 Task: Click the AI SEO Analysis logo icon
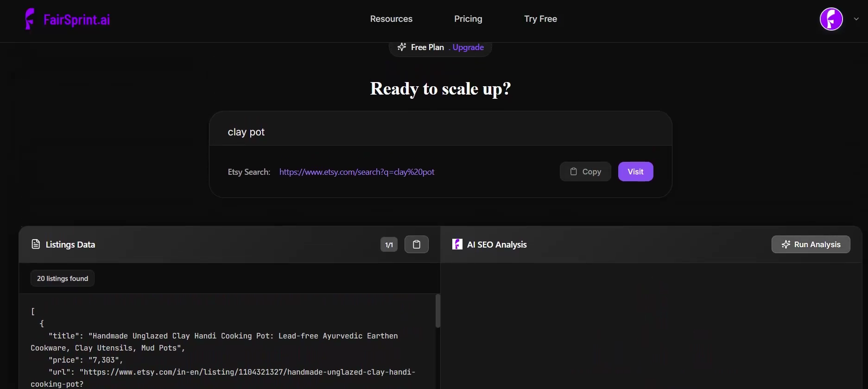pyautogui.click(x=457, y=244)
